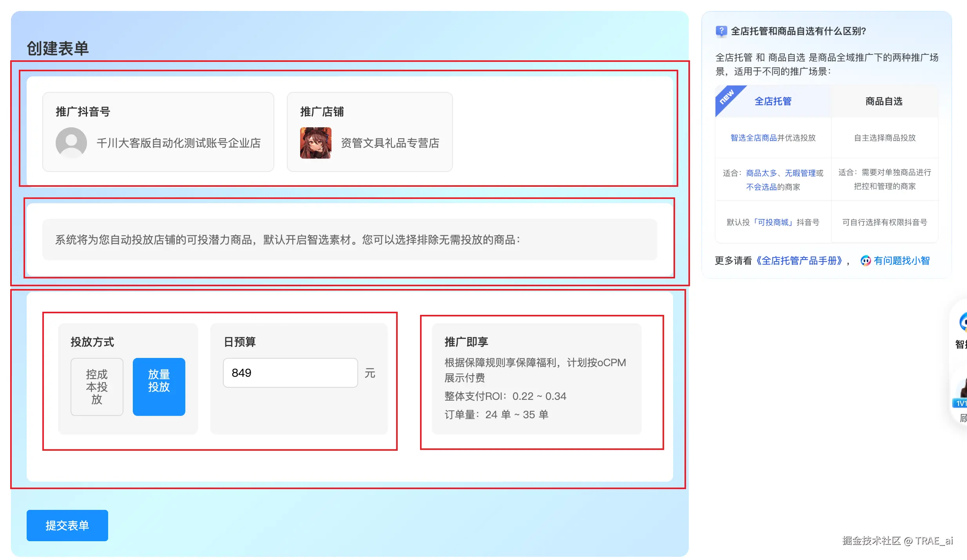Click the 小智 robot icon beside 有问题找小智
Image resolution: width=967 pixels, height=560 pixels.
pos(865,261)
